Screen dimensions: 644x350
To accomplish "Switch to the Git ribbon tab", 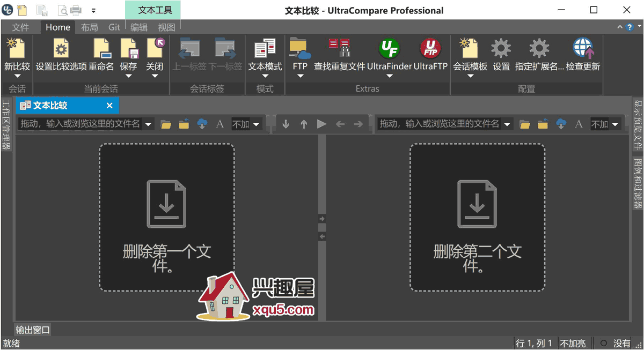I will point(114,27).
